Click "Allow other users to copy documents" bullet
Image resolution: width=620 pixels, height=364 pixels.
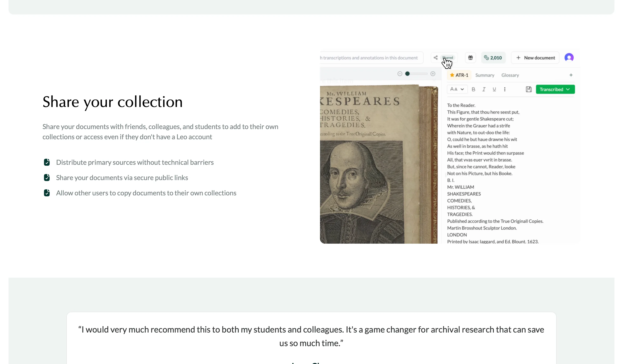pyautogui.click(x=146, y=193)
